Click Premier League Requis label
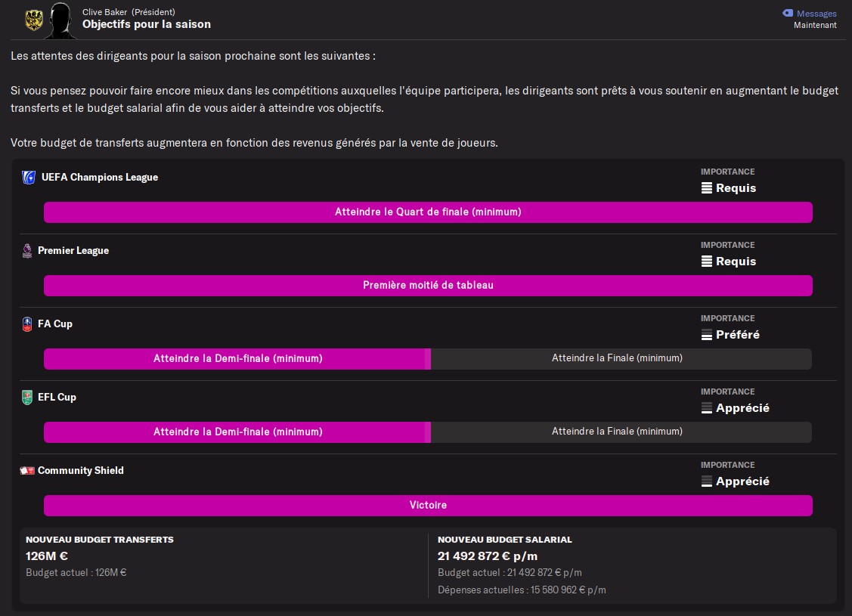852x616 pixels. click(x=736, y=262)
